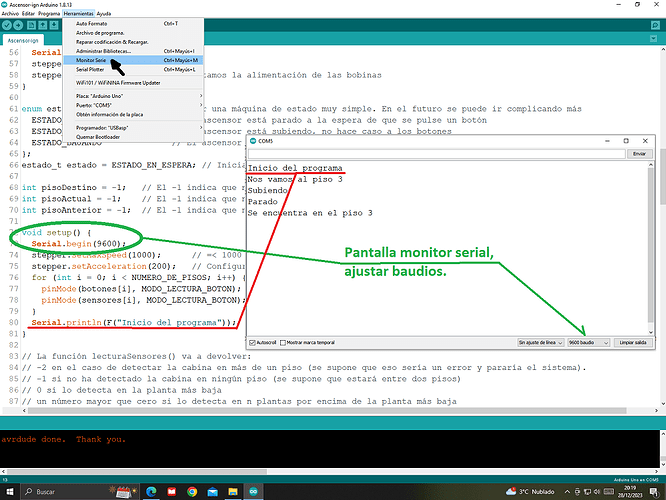Click the Herramientas menu
666x500 pixels.
79,14
